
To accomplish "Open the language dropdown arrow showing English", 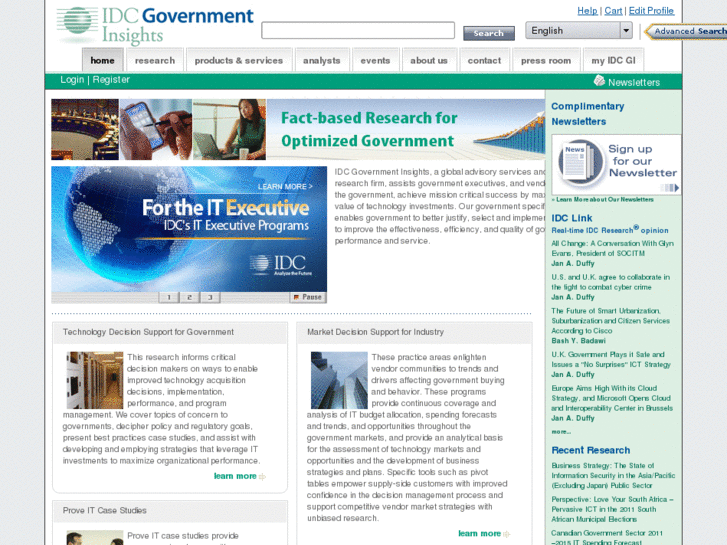I will (x=626, y=31).
